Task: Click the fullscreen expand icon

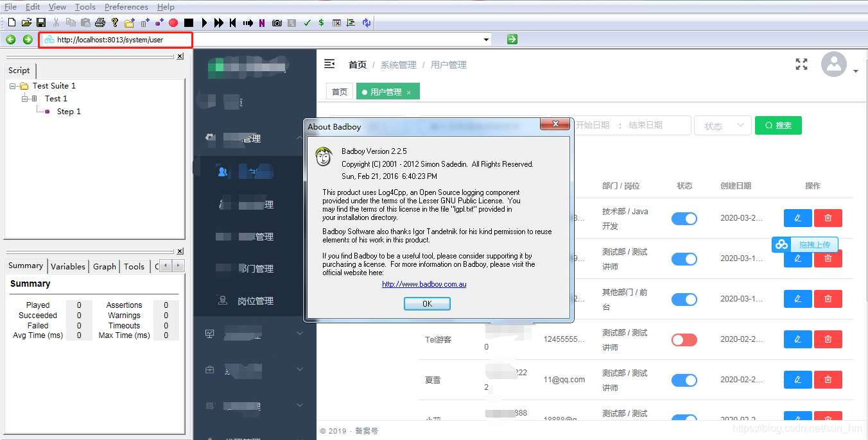Action: (801, 64)
